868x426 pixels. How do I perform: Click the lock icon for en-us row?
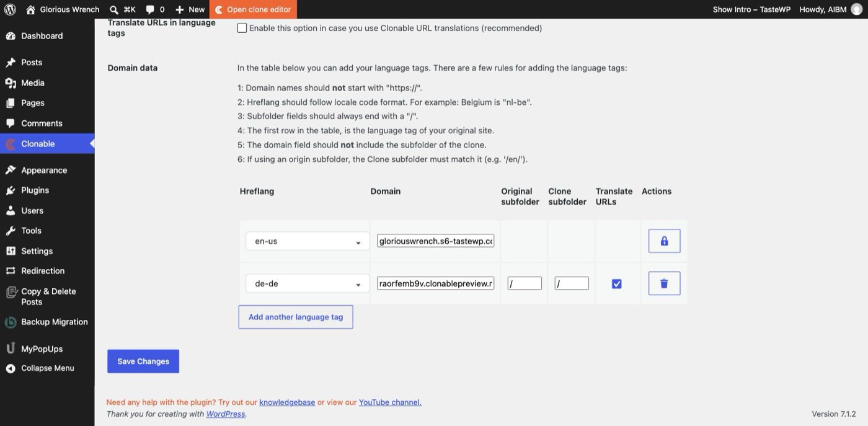664,241
